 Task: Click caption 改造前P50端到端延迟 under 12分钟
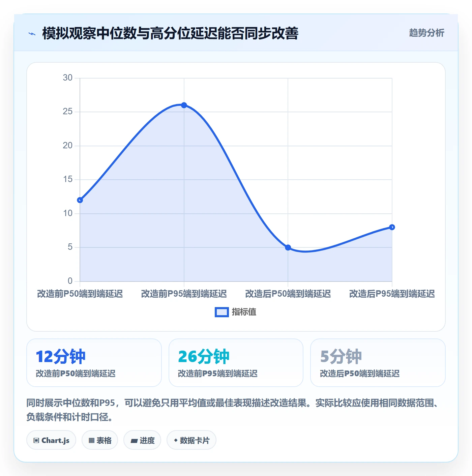coord(76,374)
